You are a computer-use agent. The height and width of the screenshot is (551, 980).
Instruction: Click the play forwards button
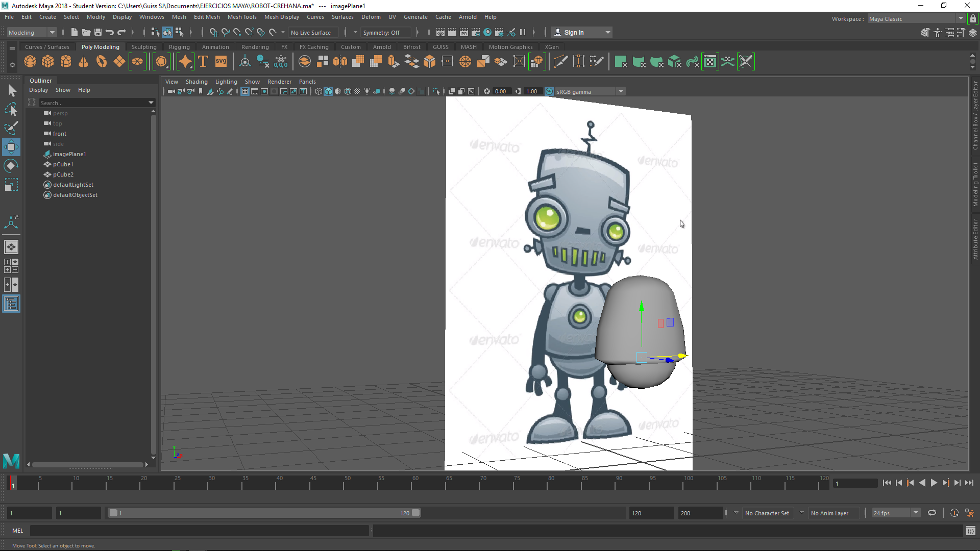(x=934, y=483)
